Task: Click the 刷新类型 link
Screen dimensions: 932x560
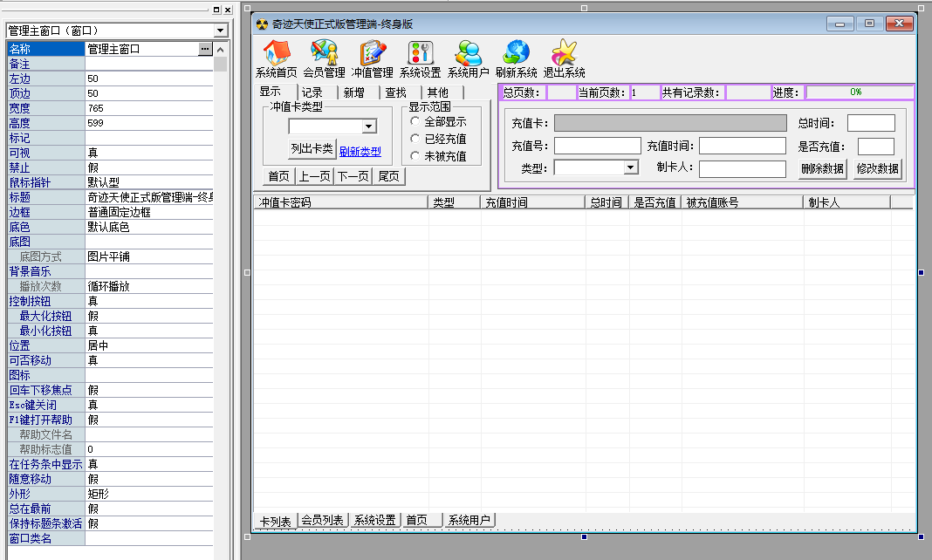Action: (x=360, y=151)
